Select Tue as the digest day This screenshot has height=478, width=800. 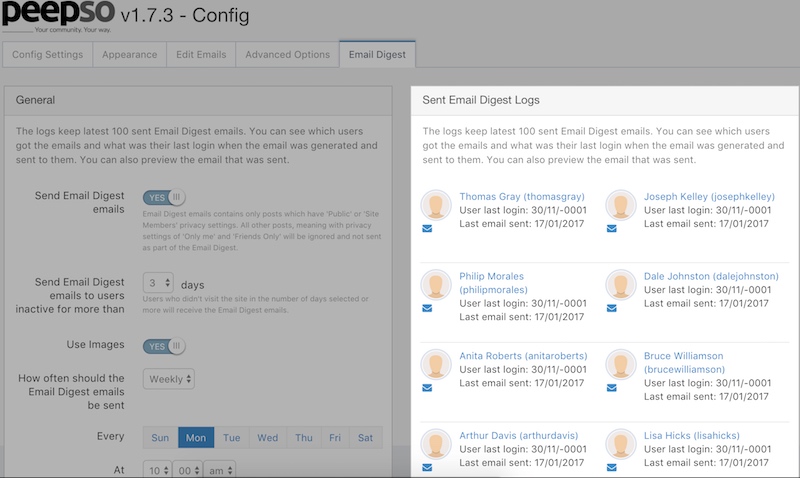232,438
